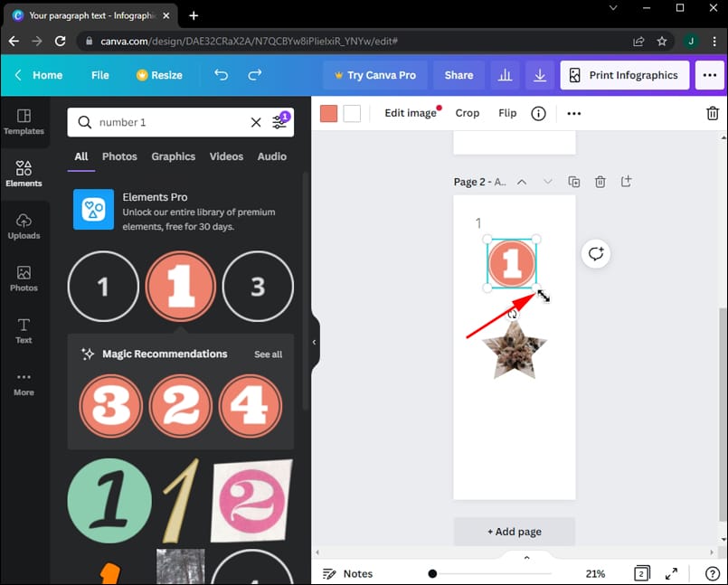Delete the selected element with the trash icon
728x585 pixels.
point(714,112)
